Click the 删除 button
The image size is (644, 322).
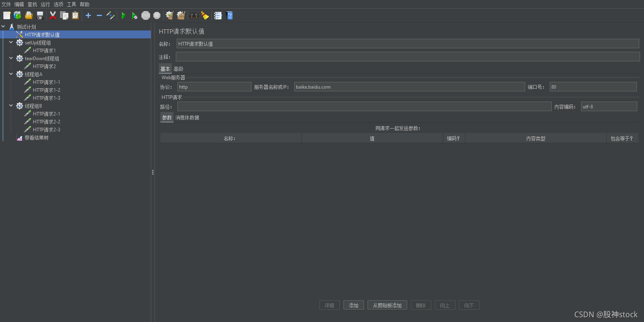421,305
